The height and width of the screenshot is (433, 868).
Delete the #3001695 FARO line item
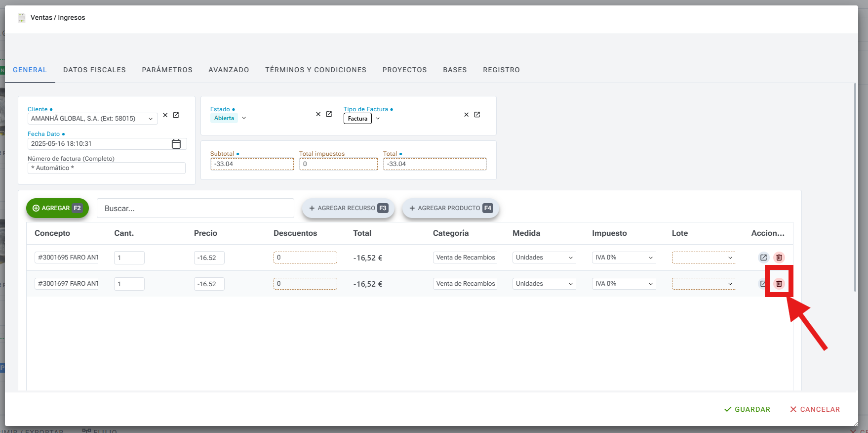pos(779,258)
